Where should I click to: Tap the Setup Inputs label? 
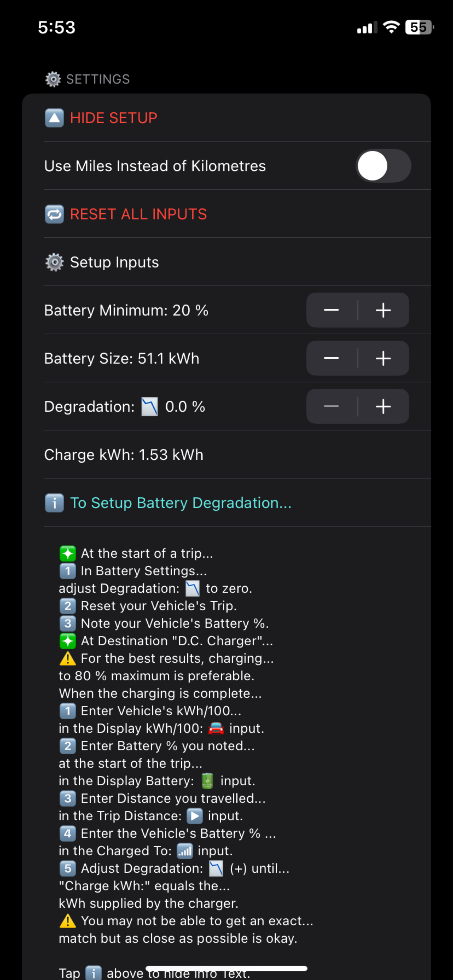[x=114, y=262]
